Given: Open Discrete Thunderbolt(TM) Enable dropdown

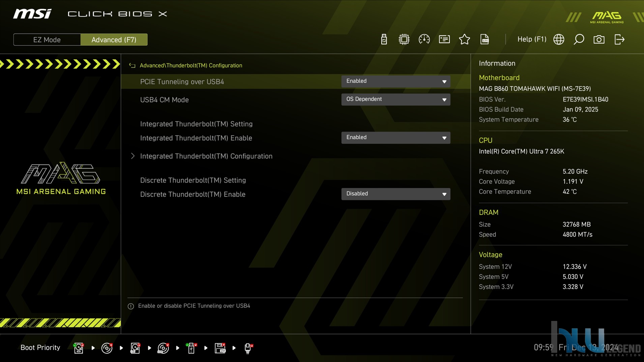Looking at the screenshot, I should (x=396, y=194).
